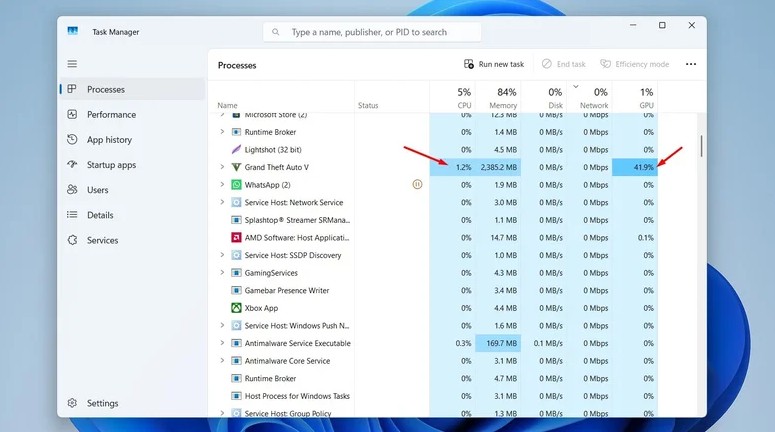Expand the Antimalware Service Executable row

(222, 343)
